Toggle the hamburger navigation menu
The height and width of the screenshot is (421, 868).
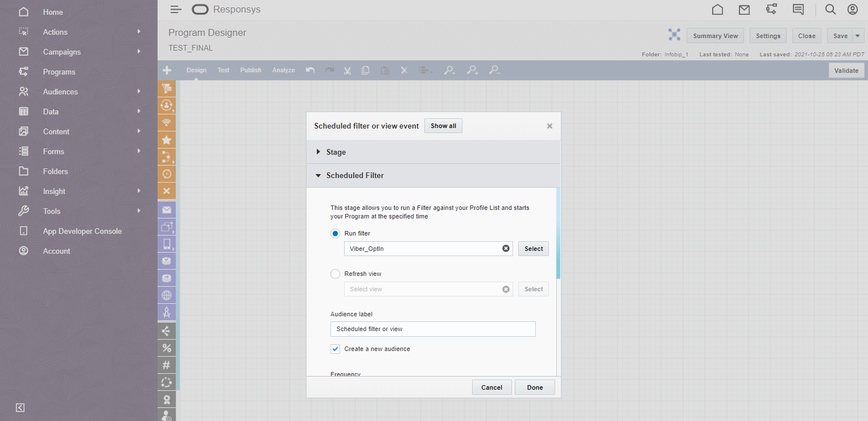(176, 10)
